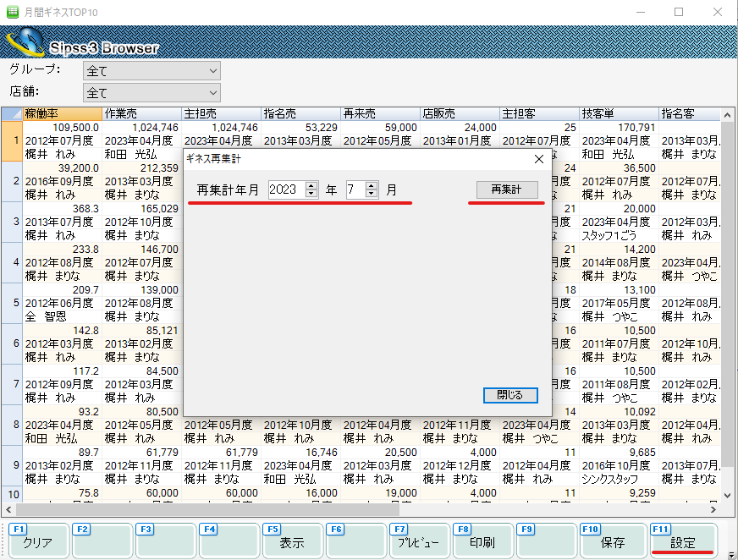Click the green app icon in title bar
Viewport: 738px width, 560px height.
coord(13,12)
